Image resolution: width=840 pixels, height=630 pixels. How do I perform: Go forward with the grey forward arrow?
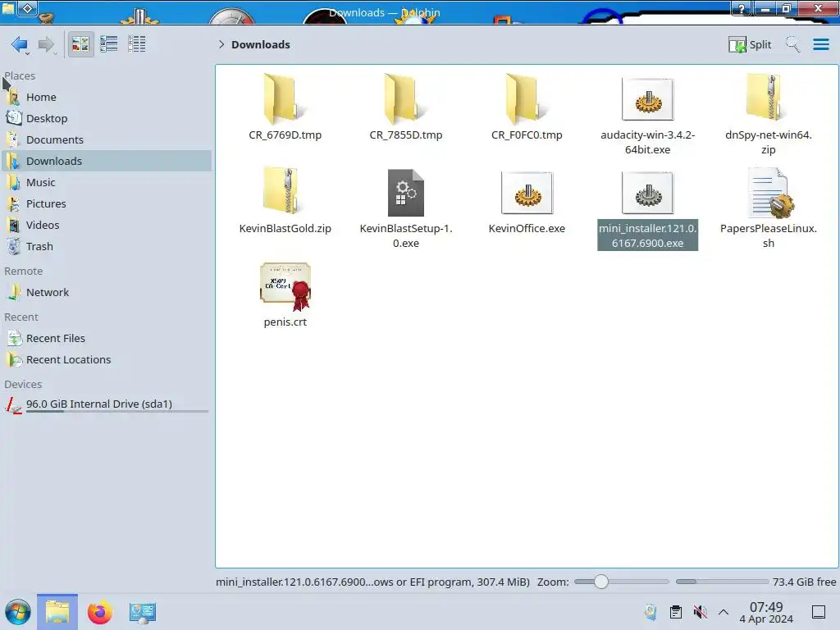tap(47, 44)
